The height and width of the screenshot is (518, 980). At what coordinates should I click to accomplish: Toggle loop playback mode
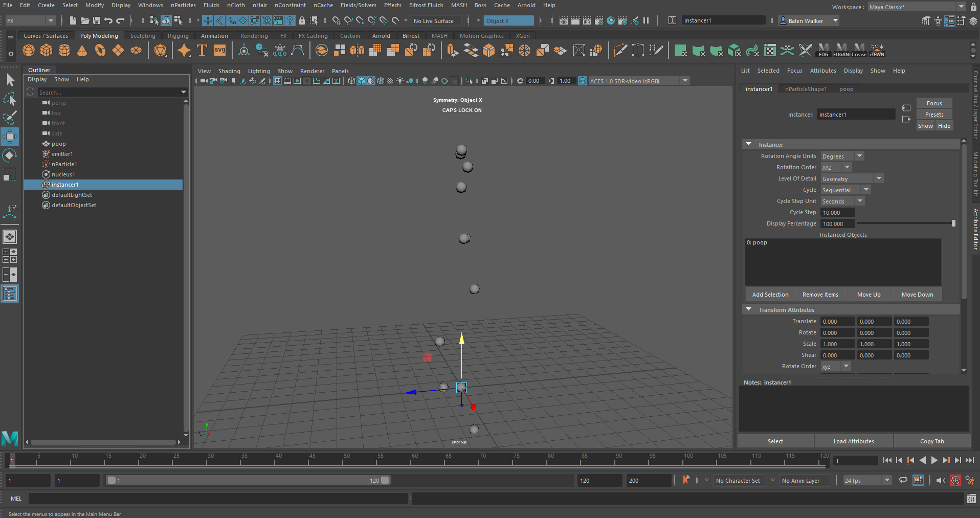[903, 480]
